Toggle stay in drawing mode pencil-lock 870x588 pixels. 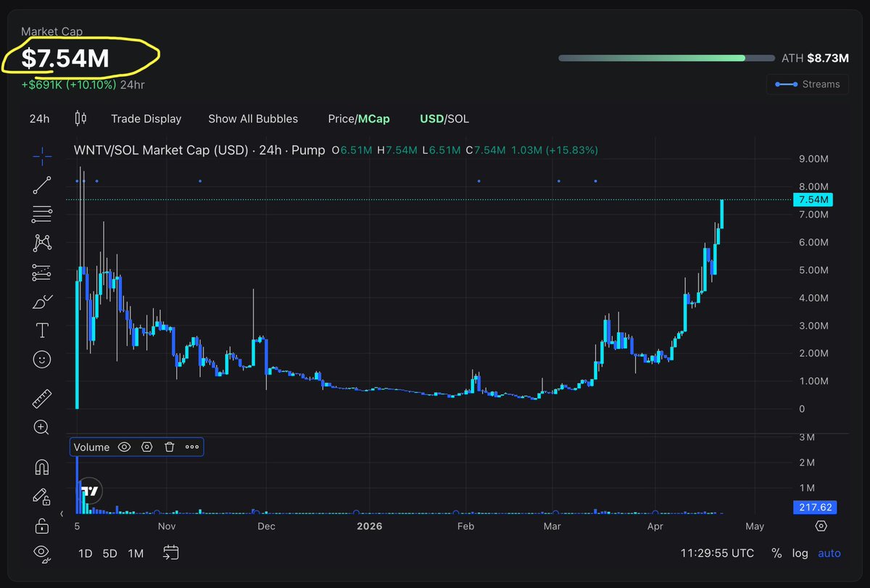(42, 497)
